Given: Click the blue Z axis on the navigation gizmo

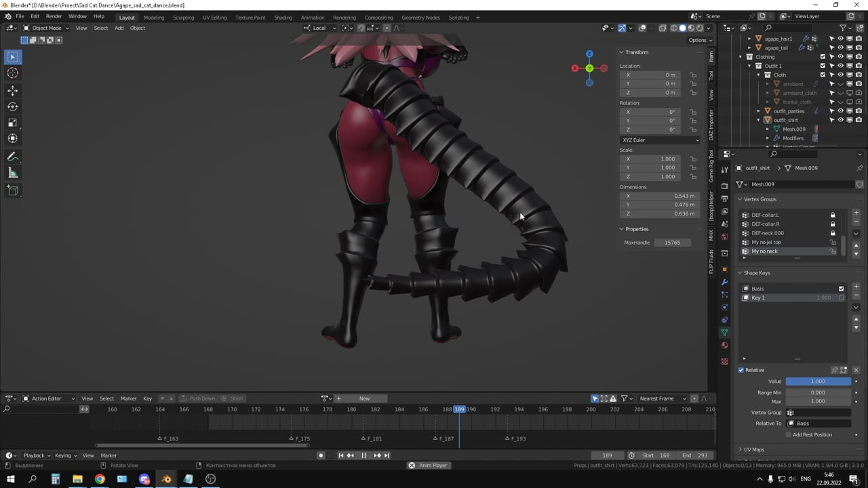Looking at the screenshot, I should pos(589,54).
